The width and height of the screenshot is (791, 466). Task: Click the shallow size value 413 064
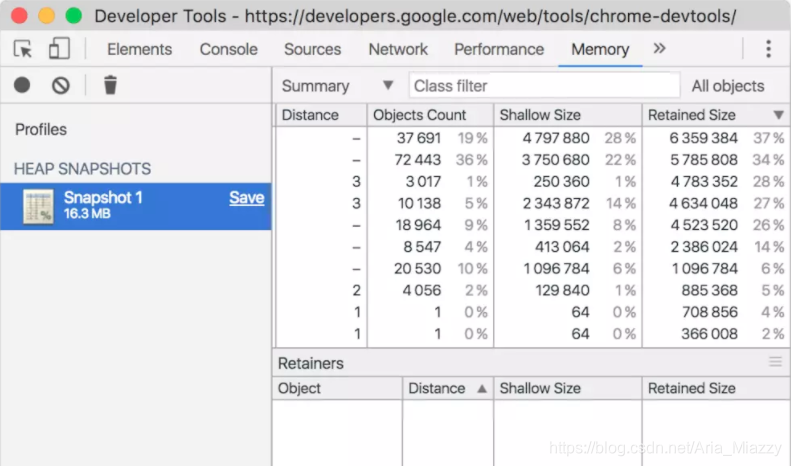562,247
